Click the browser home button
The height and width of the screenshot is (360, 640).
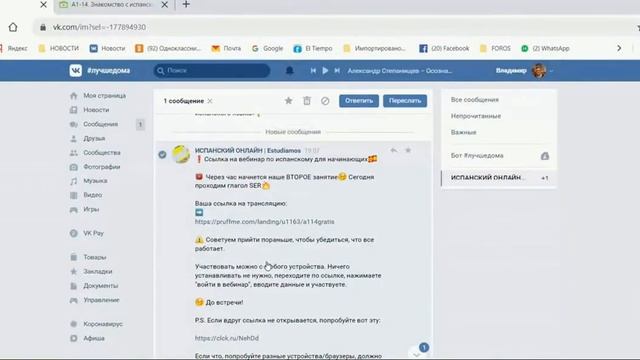pyautogui.click(x=13, y=27)
